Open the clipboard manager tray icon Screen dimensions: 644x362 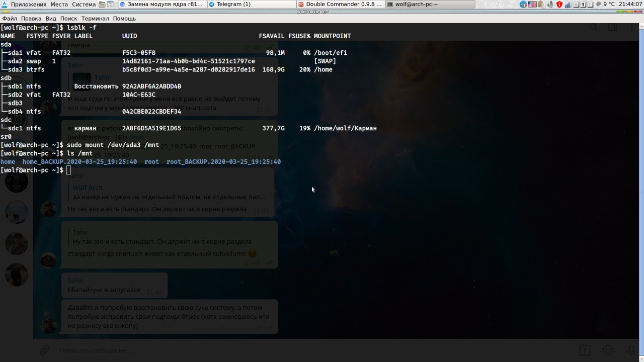click(x=541, y=5)
